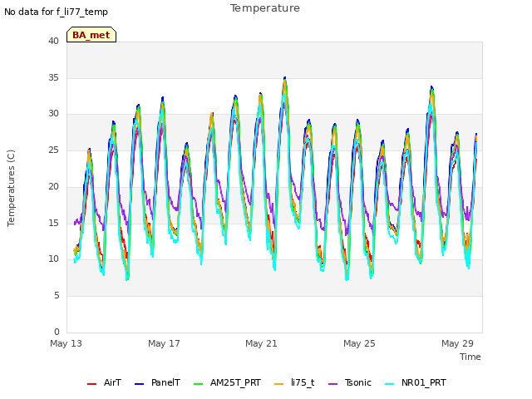532x399 pixels.
Task: Toggle the AirT legend entry
Action: (104, 383)
